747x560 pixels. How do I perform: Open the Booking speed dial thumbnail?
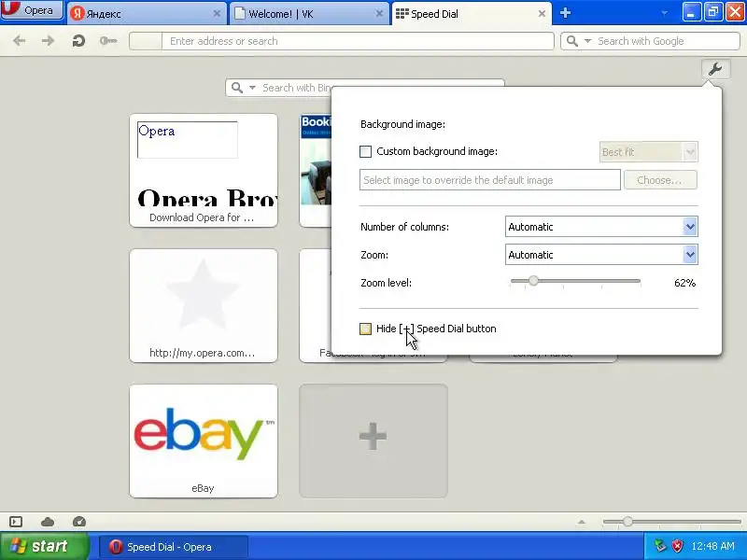coord(316,171)
